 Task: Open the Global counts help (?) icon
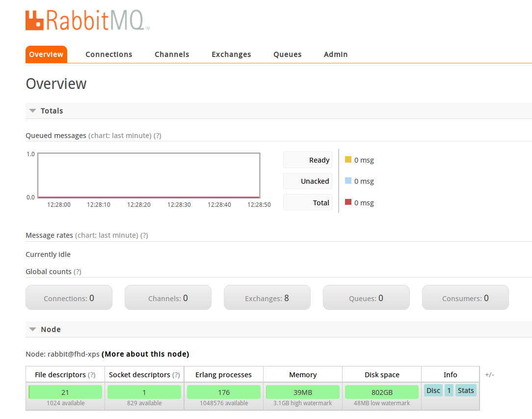point(78,271)
